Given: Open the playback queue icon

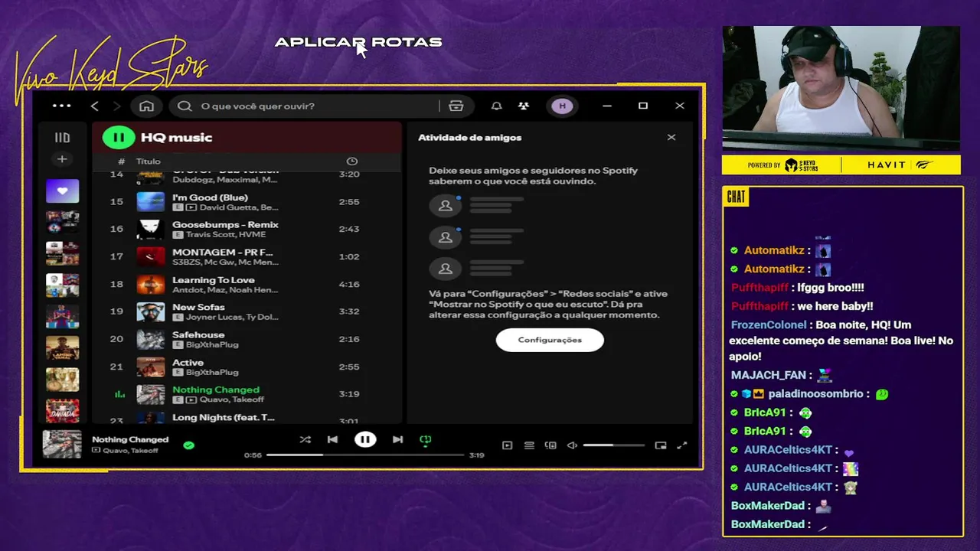Looking at the screenshot, I should pos(529,445).
